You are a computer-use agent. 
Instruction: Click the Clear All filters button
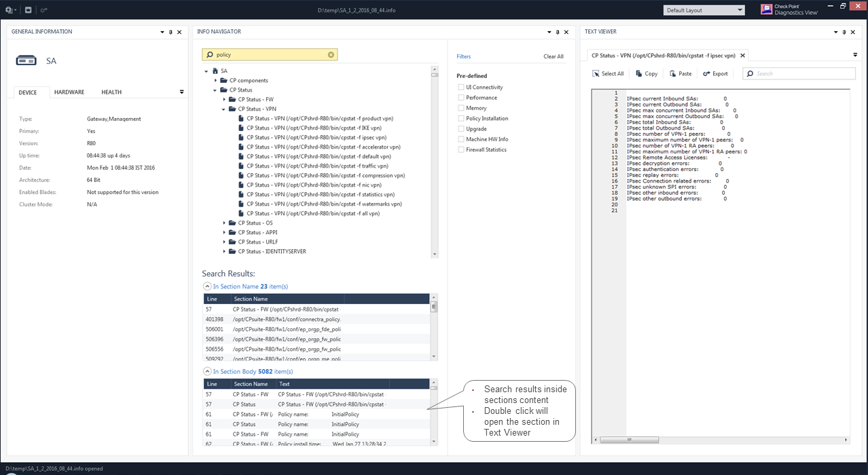[554, 57]
